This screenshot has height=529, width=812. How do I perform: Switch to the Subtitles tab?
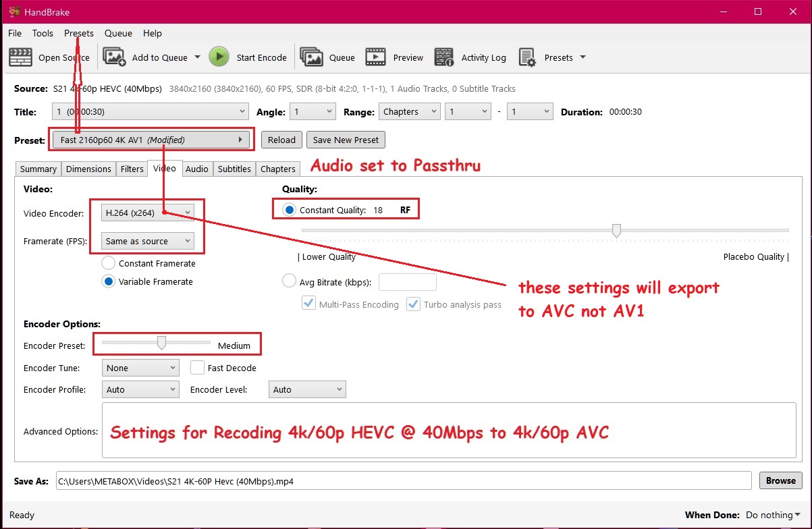[234, 169]
